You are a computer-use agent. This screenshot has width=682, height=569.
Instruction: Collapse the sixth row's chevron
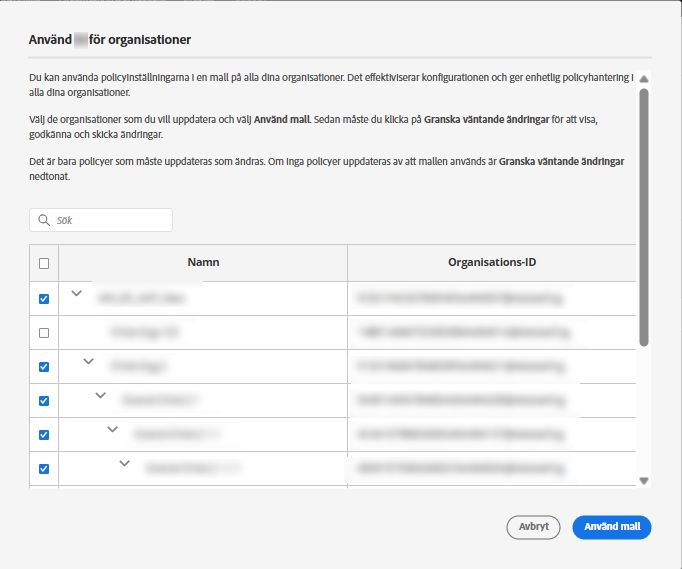[x=124, y=463]
